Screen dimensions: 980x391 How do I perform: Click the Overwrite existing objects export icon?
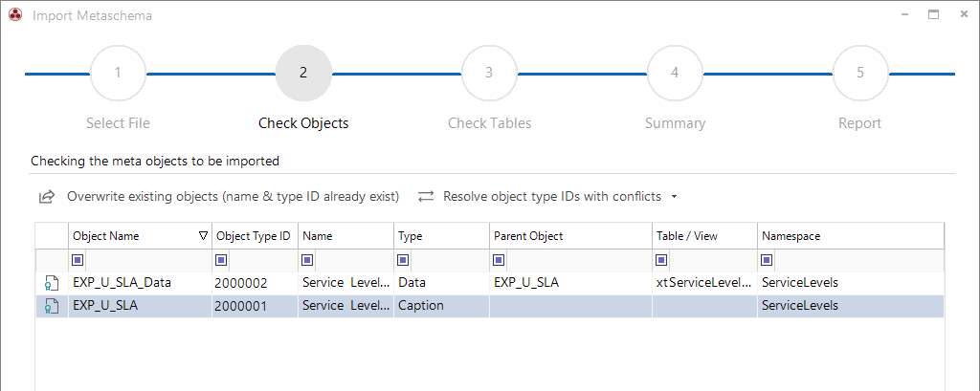pos(46,197)
